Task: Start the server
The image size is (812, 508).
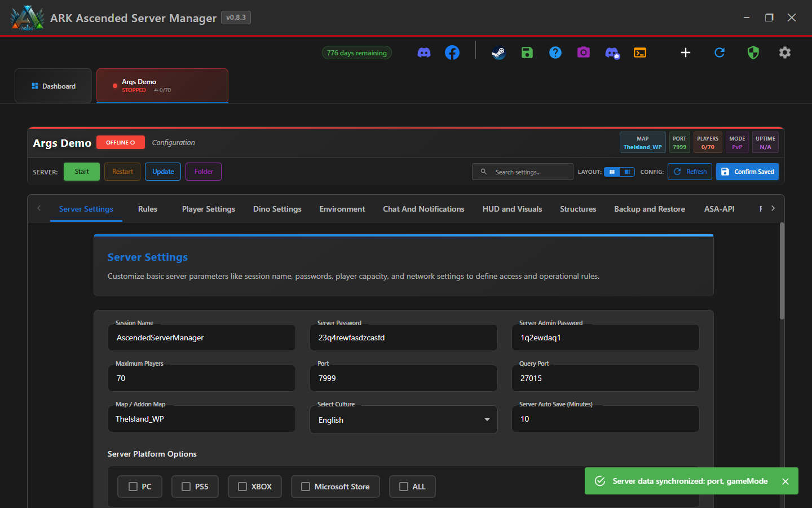Action: pyautogui.click(x=82, y=172)
